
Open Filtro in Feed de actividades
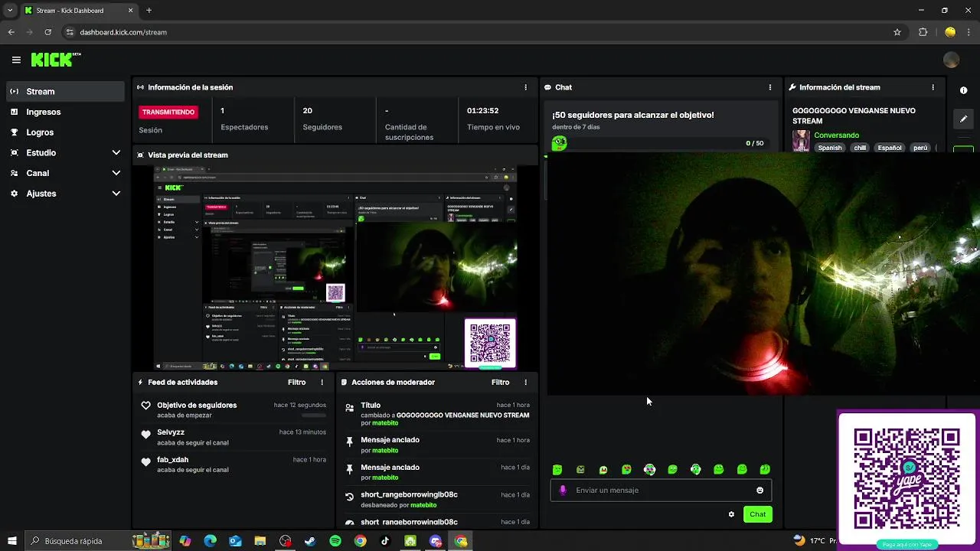point(296,382)
